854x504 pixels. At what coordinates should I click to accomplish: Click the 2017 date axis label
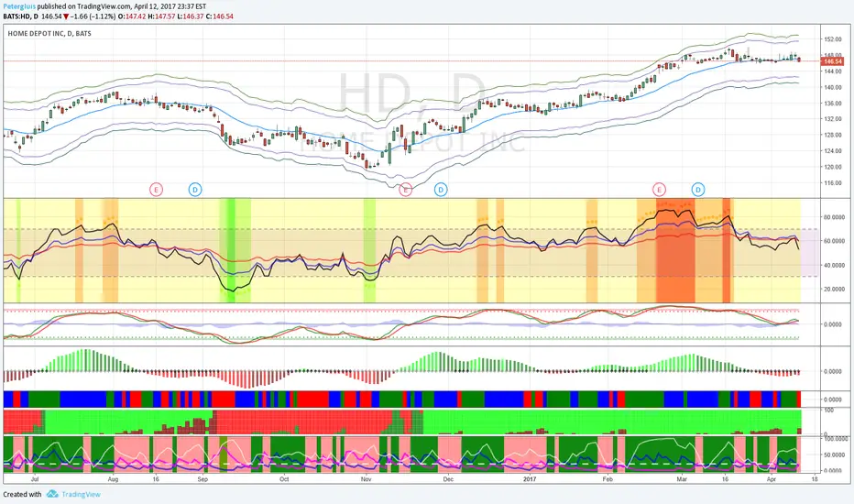[x=530, y=479]
